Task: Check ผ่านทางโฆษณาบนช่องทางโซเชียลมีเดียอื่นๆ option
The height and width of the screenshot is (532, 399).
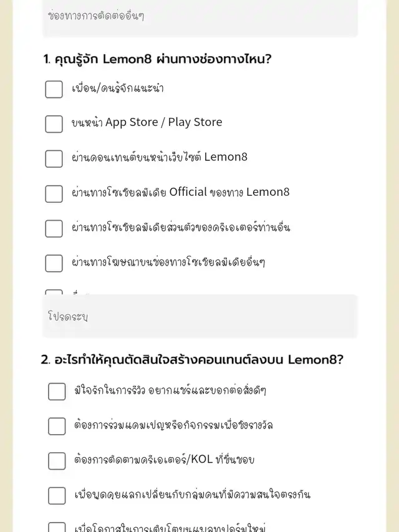Action: tap(54, 263)
